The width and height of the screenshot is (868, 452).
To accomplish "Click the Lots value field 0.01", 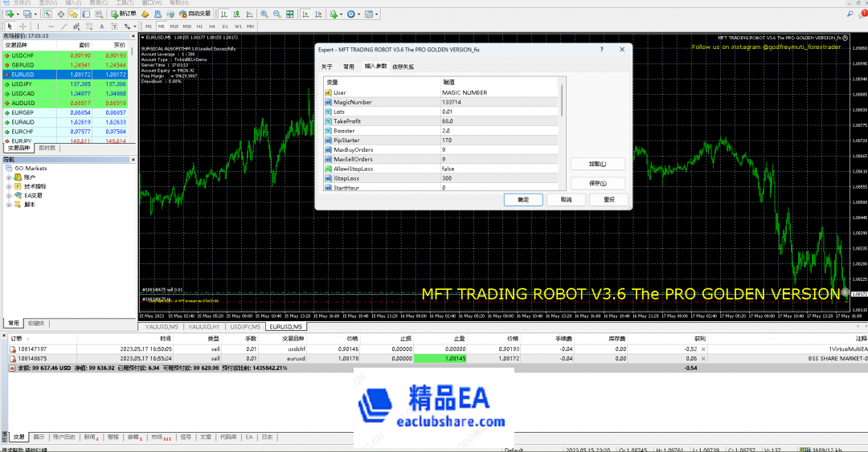I will [x=448, y=112].
